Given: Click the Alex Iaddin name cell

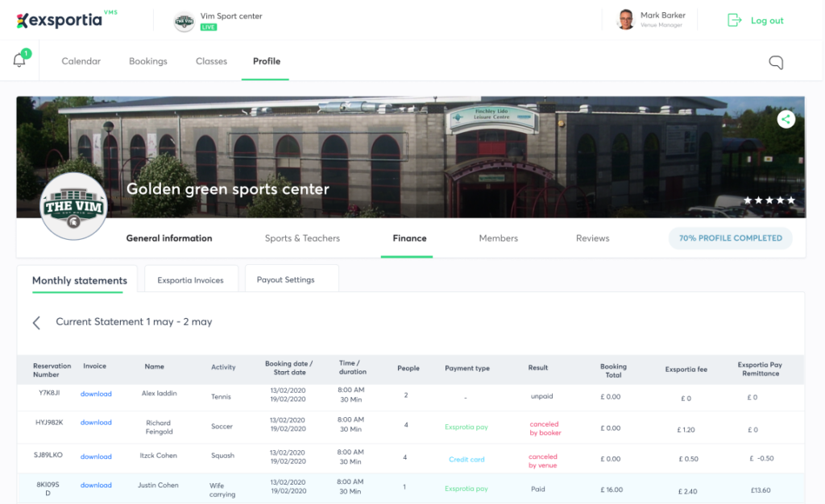Looking at the screenshot, I should (x=159, y=393).
